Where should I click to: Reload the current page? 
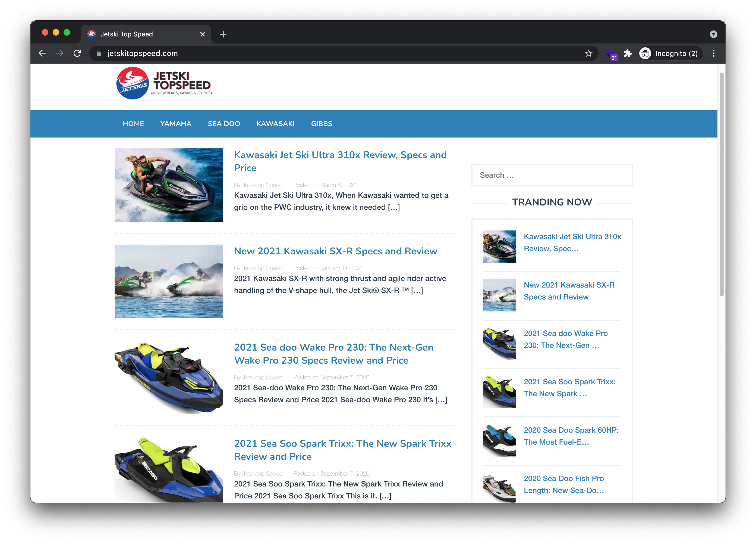pos(77,53)
